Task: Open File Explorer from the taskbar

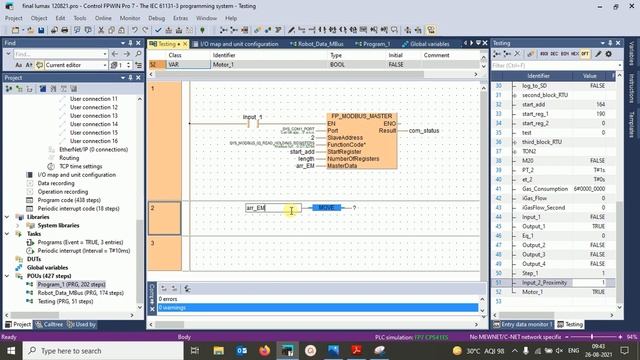Action: pyautogui.click(x=218, y=351)
